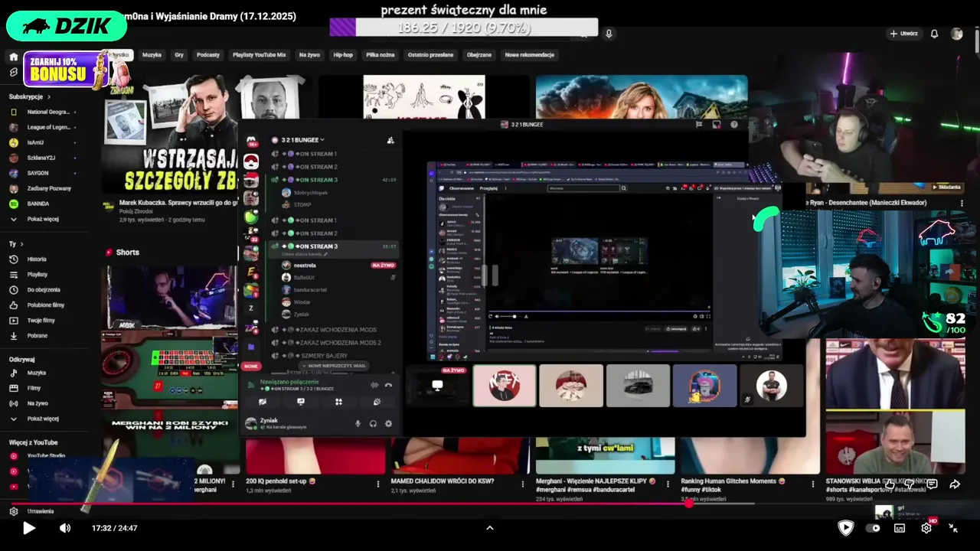Open Historia in YouTube sidebar
980x551 pixels.
[x=37, y=259]
